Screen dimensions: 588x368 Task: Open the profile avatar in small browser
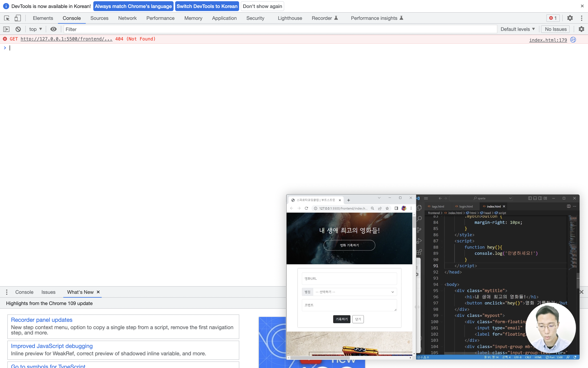(404, 208)
